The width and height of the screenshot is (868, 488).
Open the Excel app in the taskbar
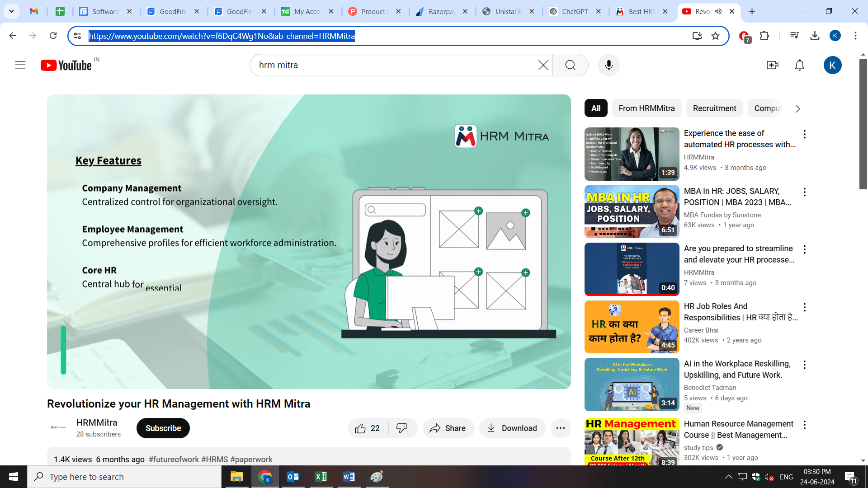point(321,477)
